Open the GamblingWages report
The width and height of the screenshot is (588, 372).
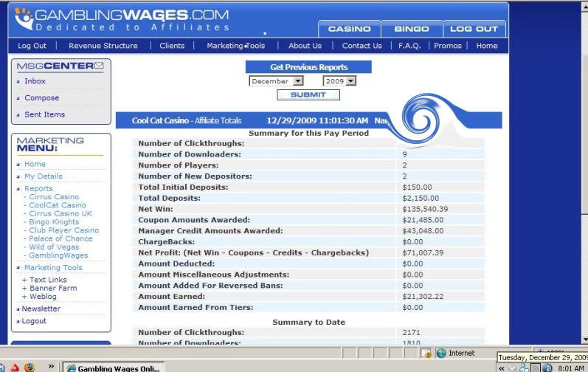coord(58,255)
